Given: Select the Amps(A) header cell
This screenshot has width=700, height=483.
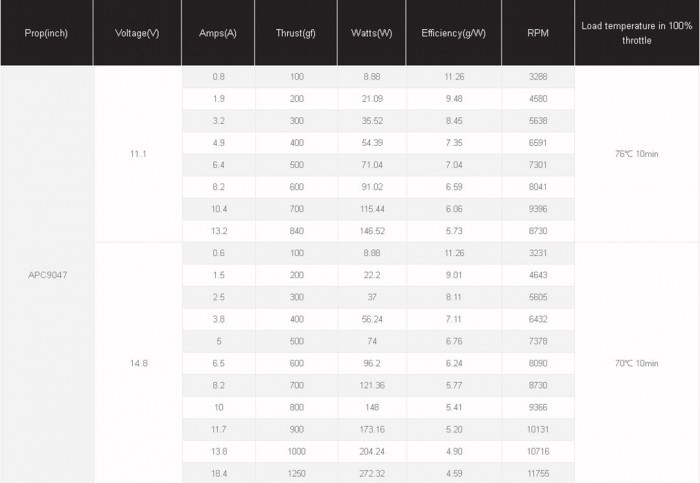Looking at the screenshot, I should (218, 33).
